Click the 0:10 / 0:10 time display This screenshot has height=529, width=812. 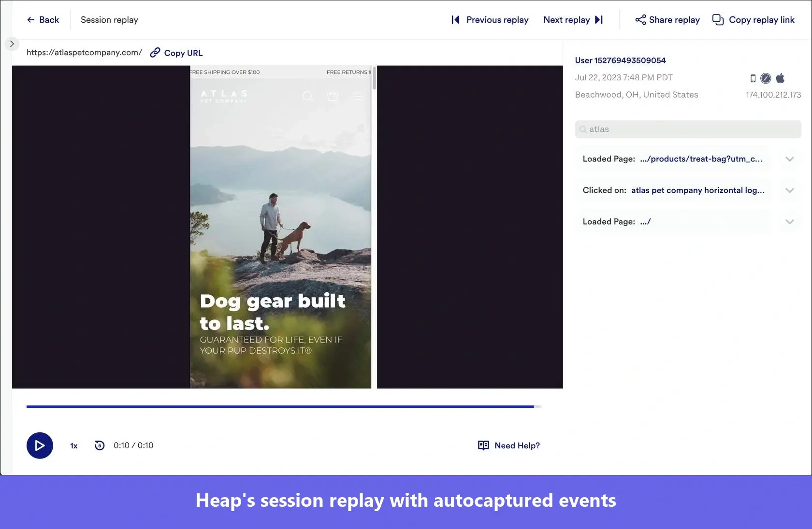click(133, 445)
